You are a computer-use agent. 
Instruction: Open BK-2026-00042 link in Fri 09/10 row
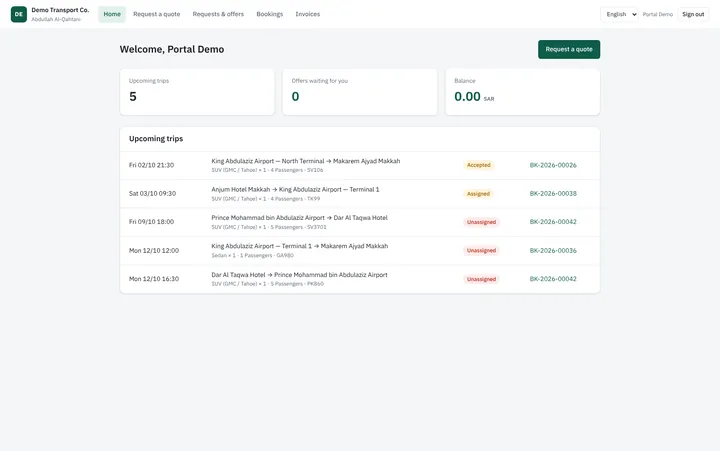(x=553, y=221)
